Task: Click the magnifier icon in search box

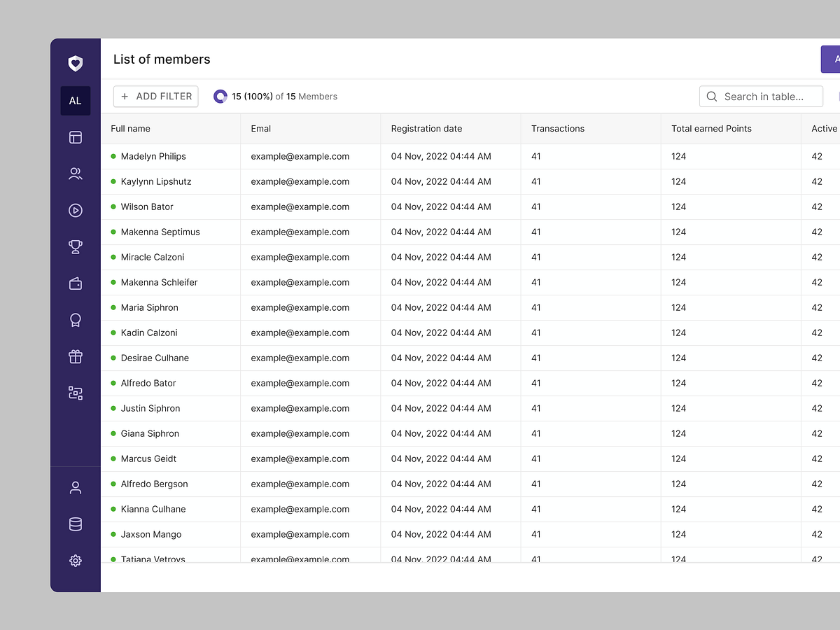Action: pos(712,97)
